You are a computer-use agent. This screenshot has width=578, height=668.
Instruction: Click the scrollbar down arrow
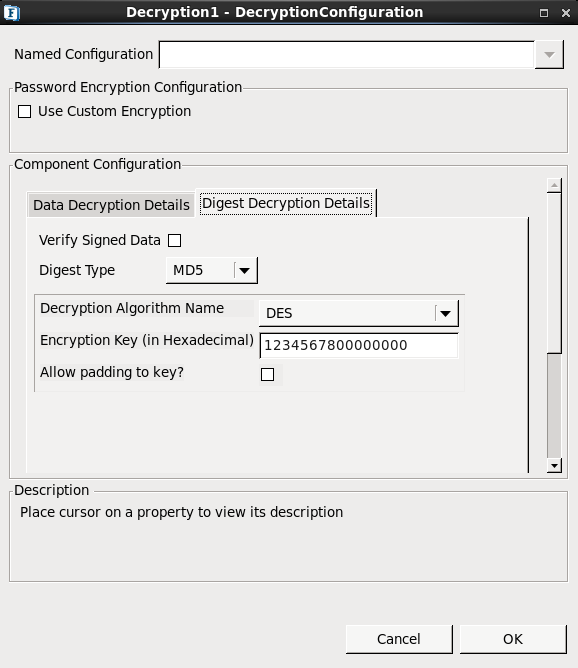(x=554, y=466)
